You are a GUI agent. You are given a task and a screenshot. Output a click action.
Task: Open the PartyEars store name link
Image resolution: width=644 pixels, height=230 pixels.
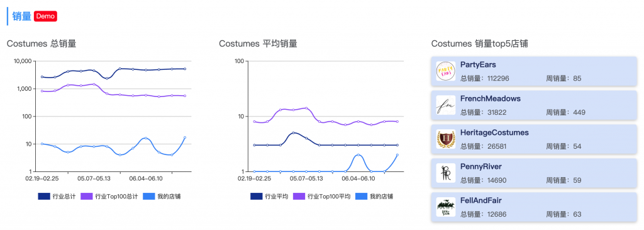tap(478, 65)
